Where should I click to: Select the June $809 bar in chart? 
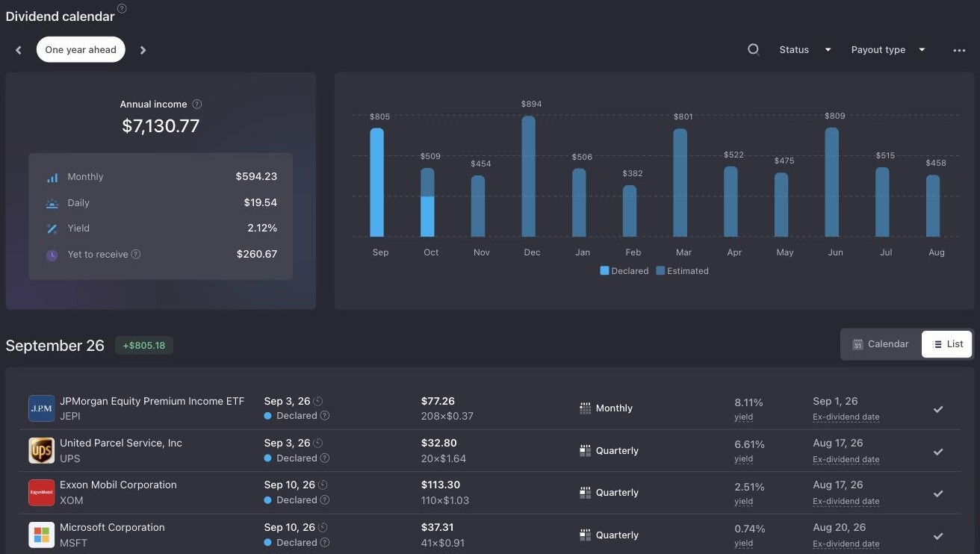(831, 182)
